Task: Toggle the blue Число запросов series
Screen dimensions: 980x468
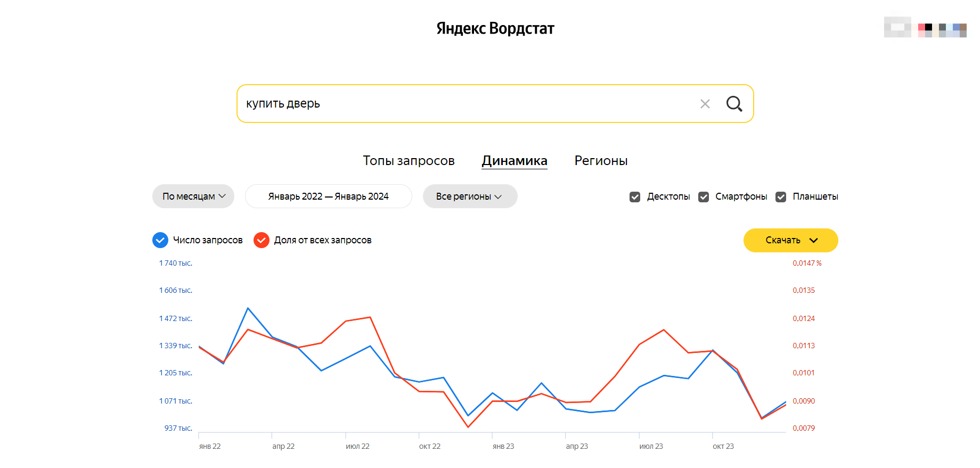Action: (160, 240)
